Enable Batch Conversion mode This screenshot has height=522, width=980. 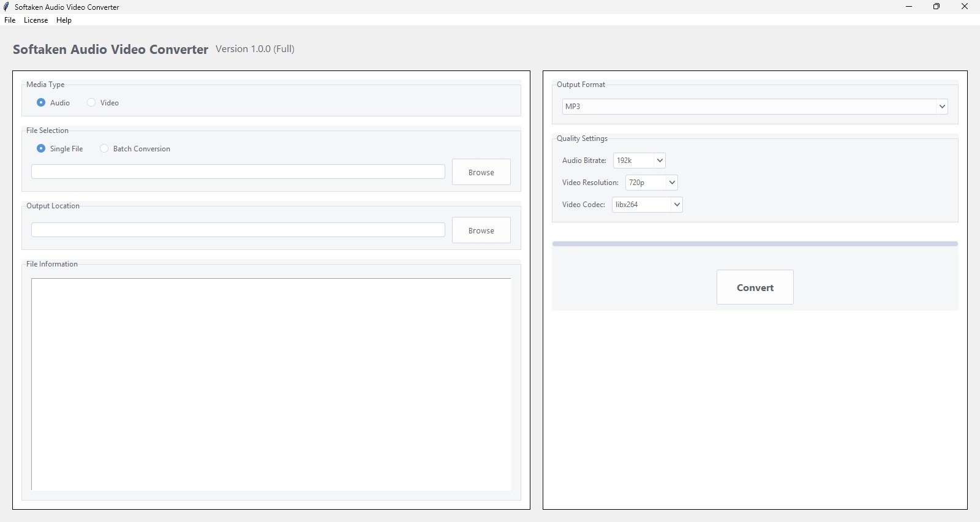tap(104, 149)
